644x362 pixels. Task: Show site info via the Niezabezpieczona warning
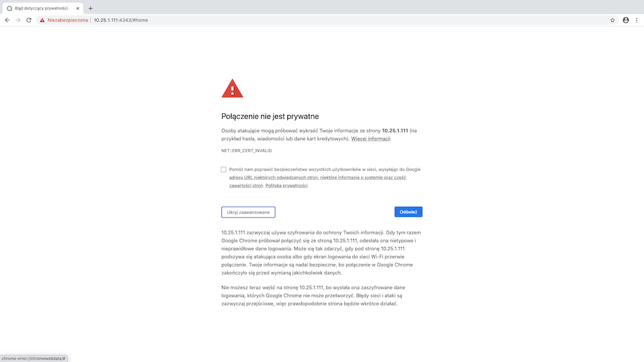coord(63,20)
